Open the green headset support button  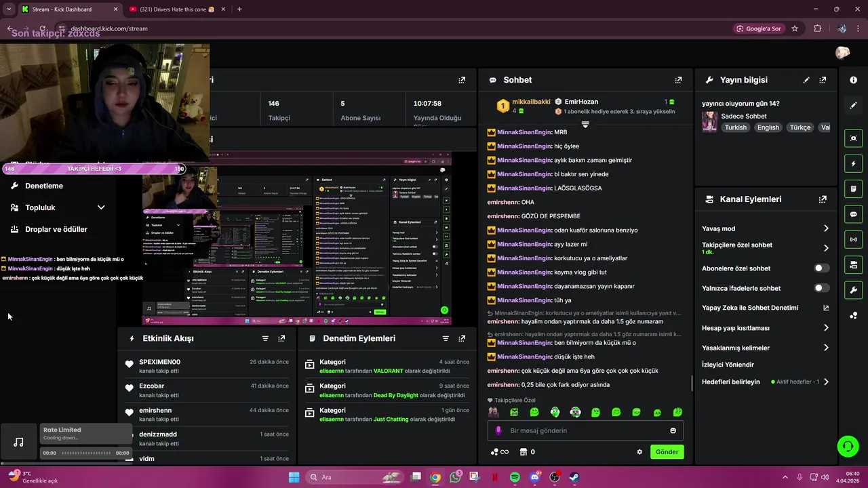tap(848, 446)
